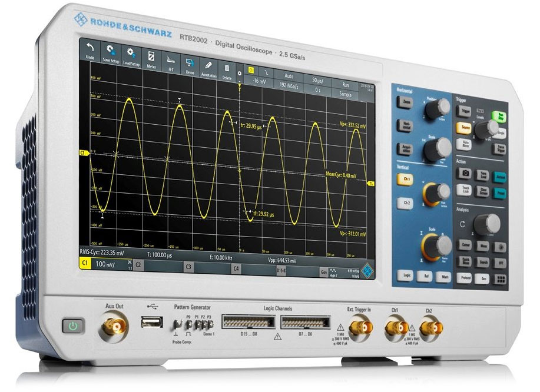The width and height of the screenshot is (540, 392).
Task: Push the Quick Meas key
Action: point(465,261)
